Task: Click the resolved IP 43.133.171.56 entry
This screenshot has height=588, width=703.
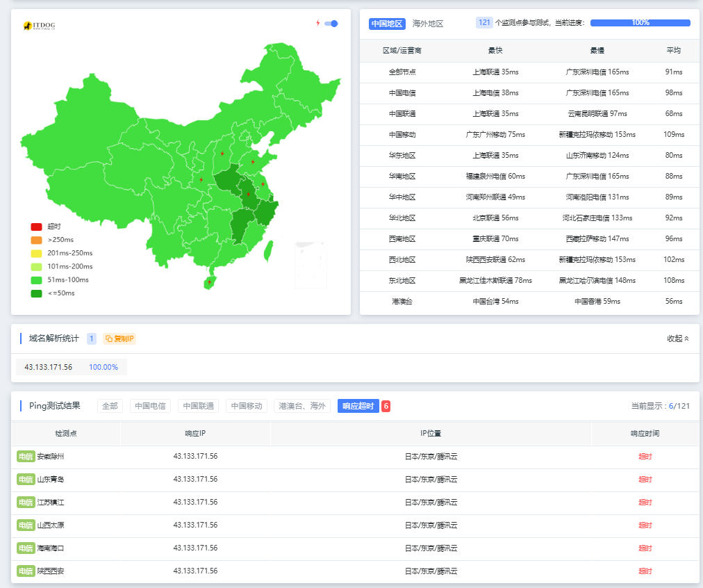Action: click(x=49, y=367)
